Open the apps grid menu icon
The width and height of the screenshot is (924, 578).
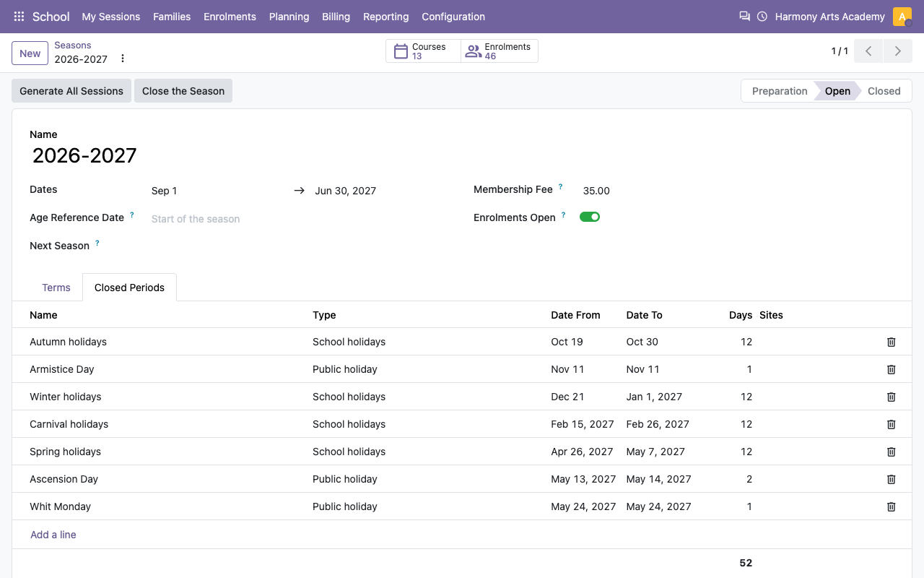(19, 17)
